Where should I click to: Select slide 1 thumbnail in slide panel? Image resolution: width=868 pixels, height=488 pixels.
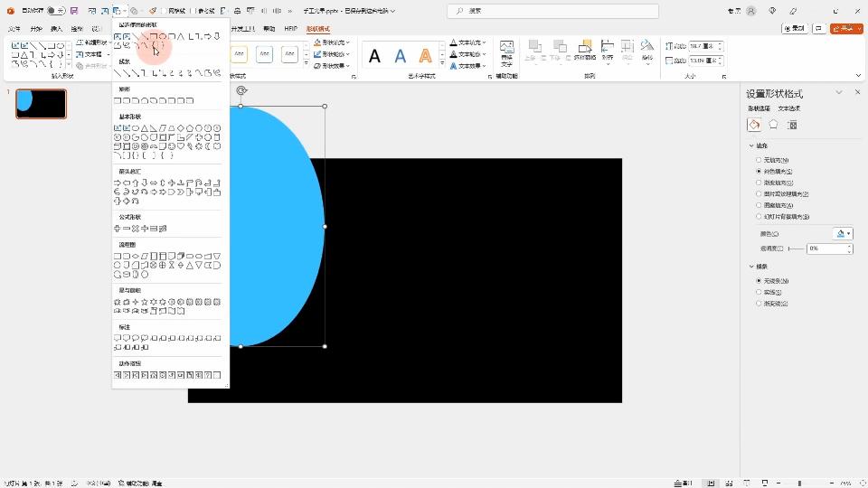coord(41,104)
